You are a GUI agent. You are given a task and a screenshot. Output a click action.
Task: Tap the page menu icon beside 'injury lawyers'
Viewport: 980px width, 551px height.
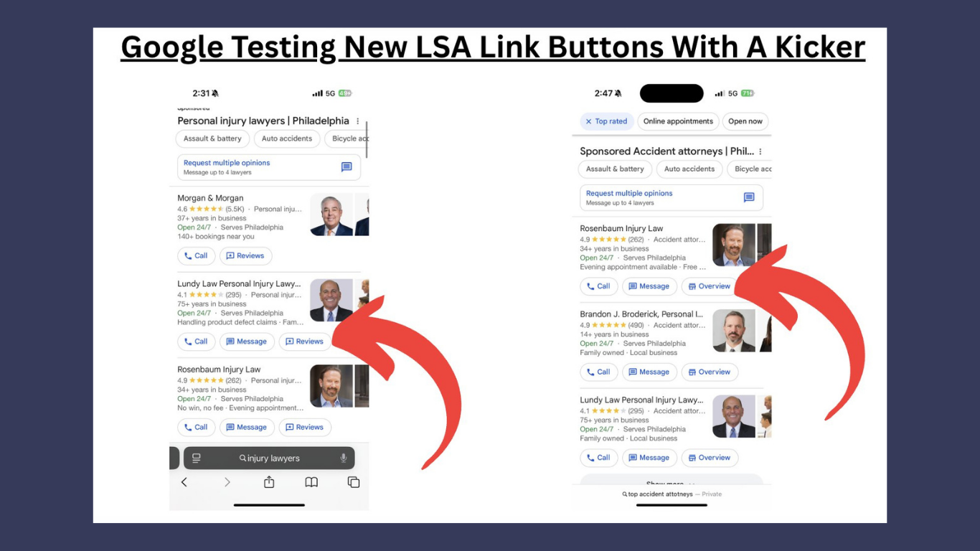point(197,458)
